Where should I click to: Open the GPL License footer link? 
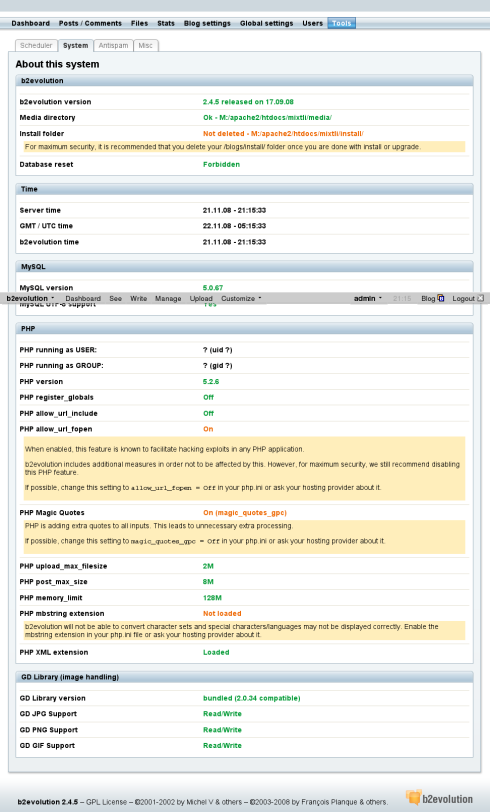106,802
